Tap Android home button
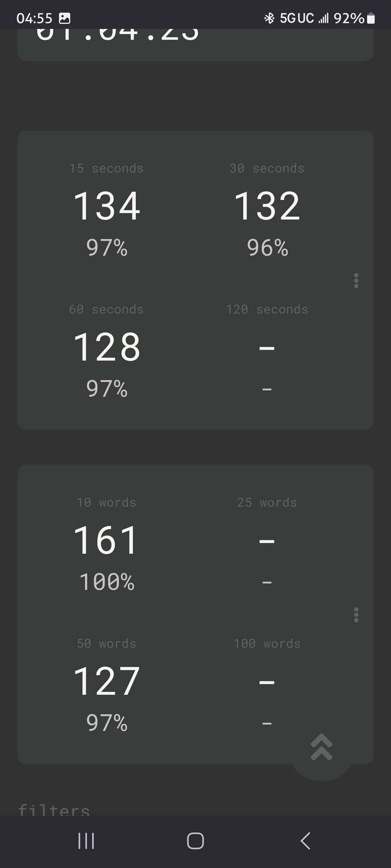This screenshot has width=391, height=868. point(195,841)
